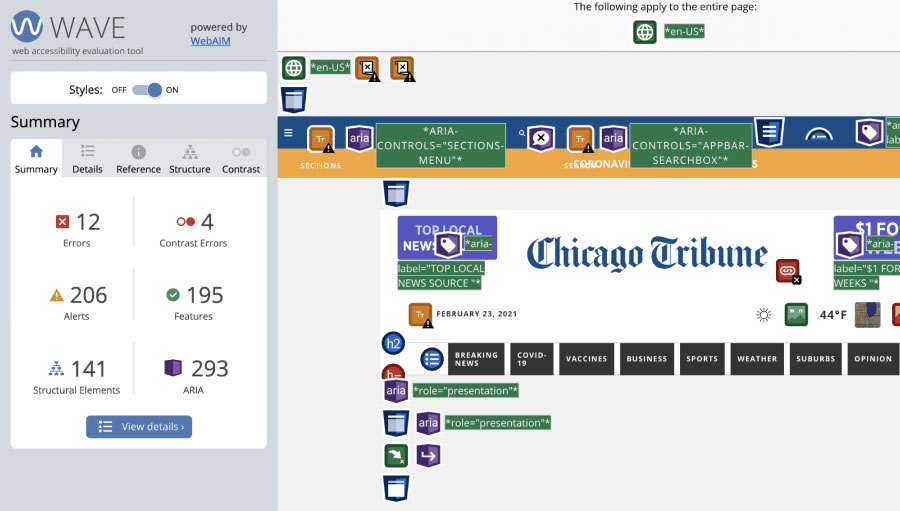Open the Business nav button
The width and height of the screenshot is (900, 511).
click(x=647, y=359)
